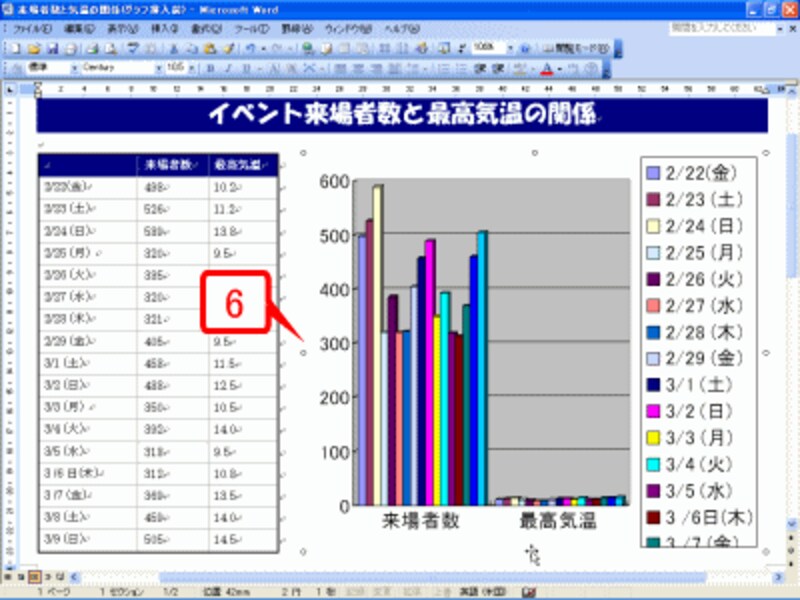The height and width of the screenshot is (600, 800).
Task: Open the Century font name dropdown
Action: 158,68
